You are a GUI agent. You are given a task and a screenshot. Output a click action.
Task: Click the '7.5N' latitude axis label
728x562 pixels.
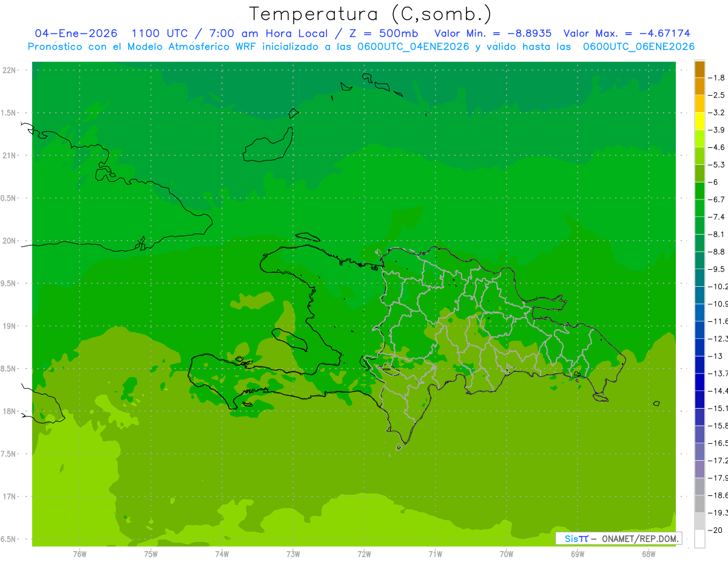click(8, 454)
